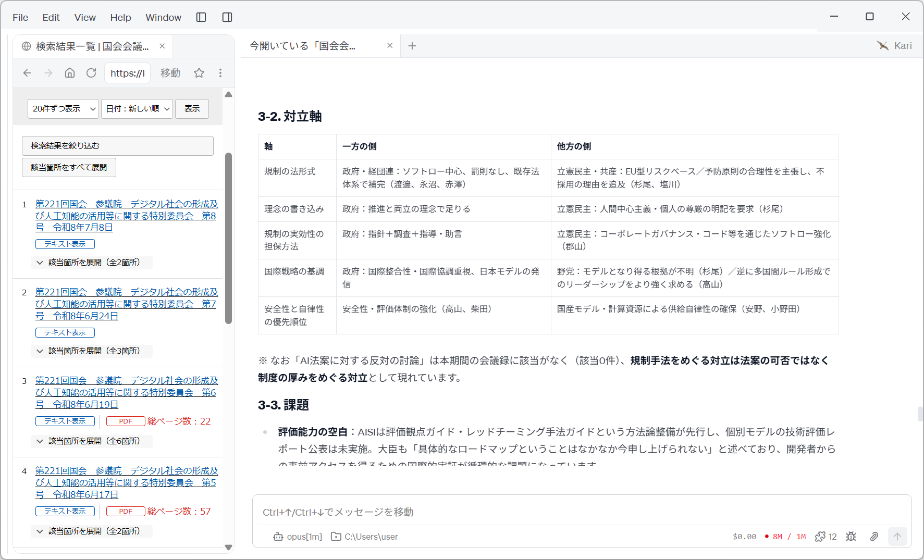Go forward in the embedded browser

click(48, 73)
